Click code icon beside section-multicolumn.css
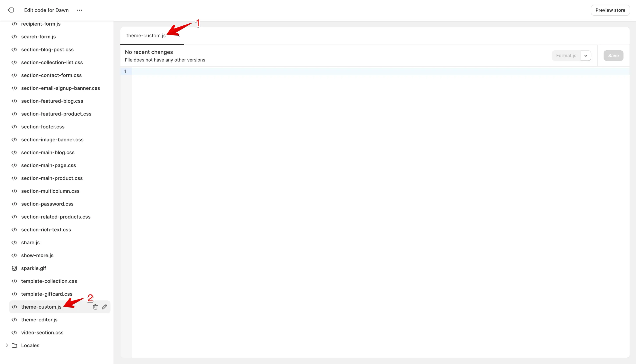 15,191
